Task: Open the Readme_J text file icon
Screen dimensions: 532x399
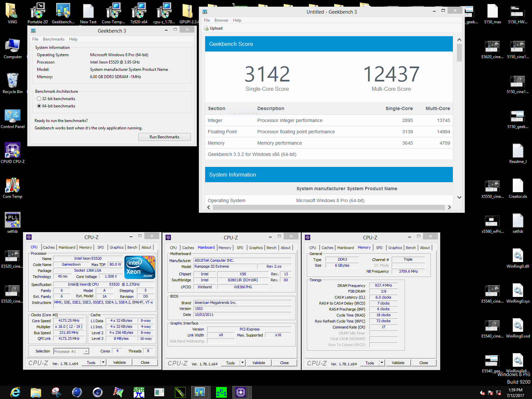Action: point(518,153)
